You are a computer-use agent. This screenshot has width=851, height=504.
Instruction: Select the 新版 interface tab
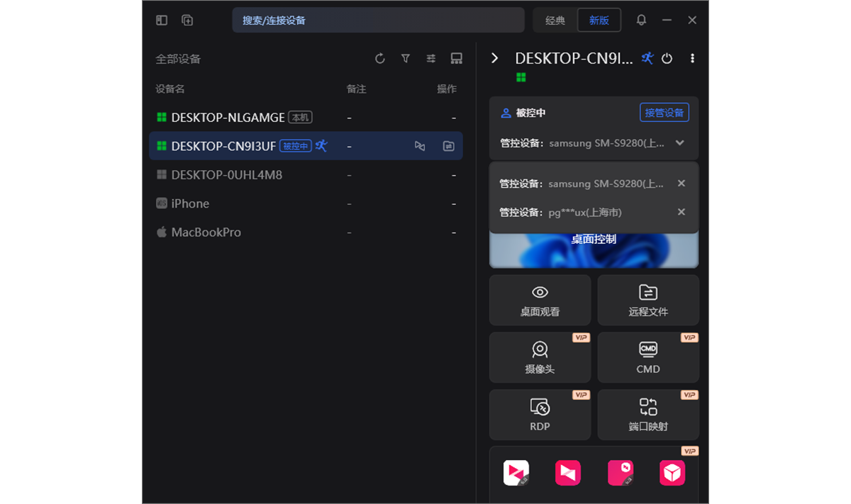pos(599,20)
